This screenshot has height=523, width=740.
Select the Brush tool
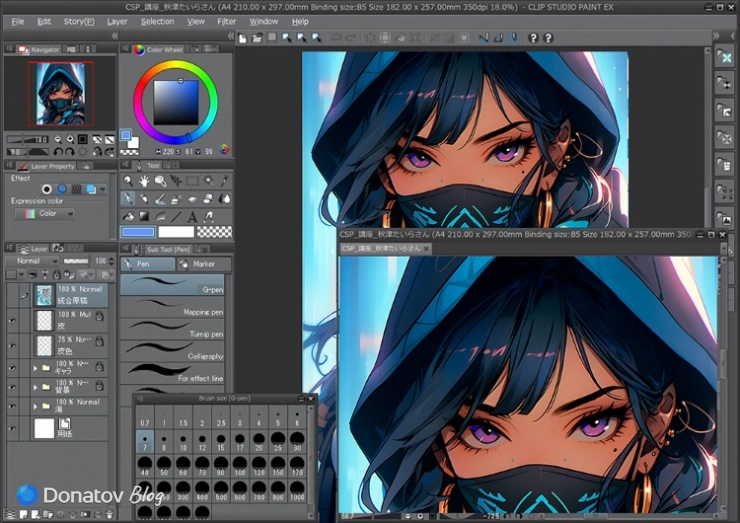pyautogui.click(x=160, y=199)
